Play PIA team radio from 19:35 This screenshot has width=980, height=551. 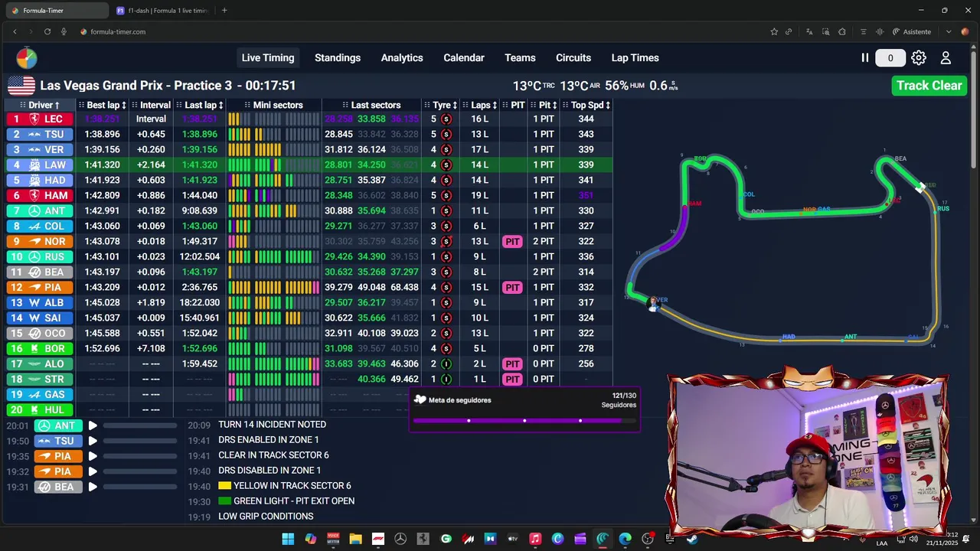point(93,456)
